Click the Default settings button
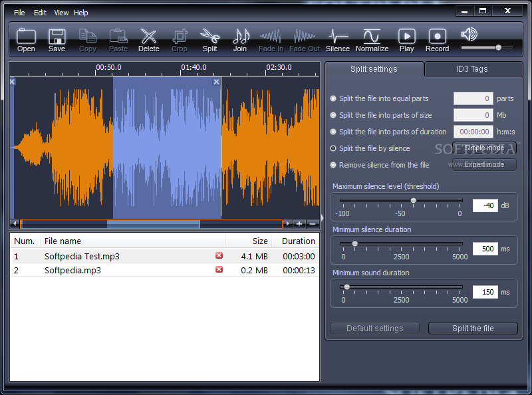 (x=375, y=328)
